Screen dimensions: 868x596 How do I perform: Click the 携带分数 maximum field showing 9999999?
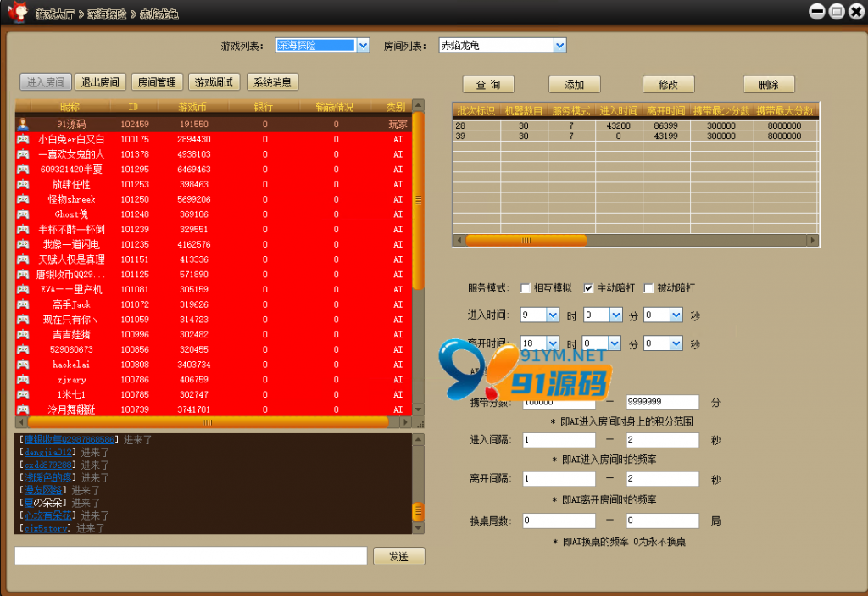(662, 402)
